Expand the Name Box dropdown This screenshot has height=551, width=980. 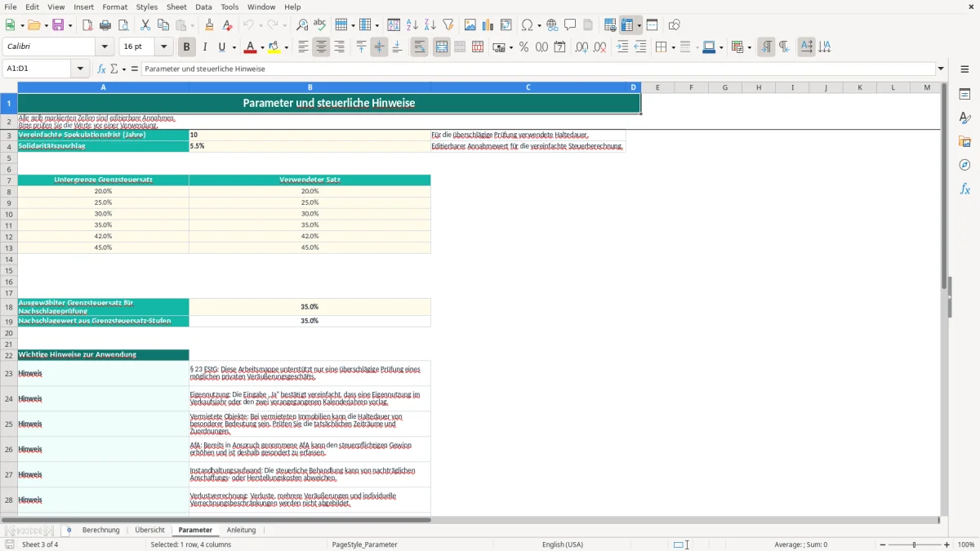(x=81, y=69)
